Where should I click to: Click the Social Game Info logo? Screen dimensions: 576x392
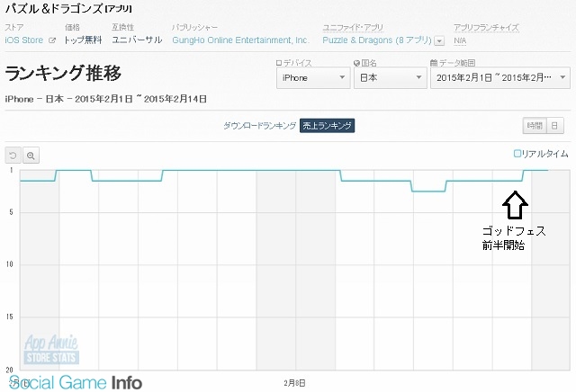(72, 382)
